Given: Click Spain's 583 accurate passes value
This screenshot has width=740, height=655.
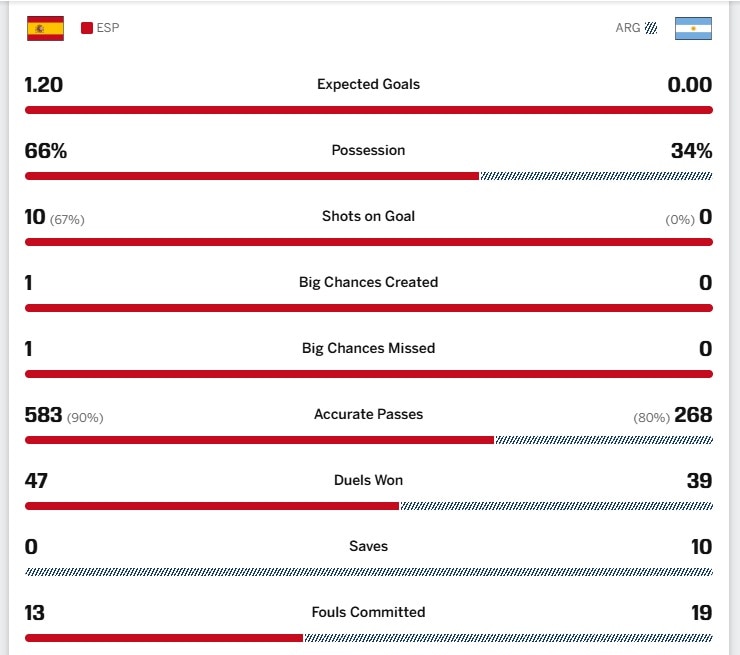Looking at the screenshot, I should [43, 415].
